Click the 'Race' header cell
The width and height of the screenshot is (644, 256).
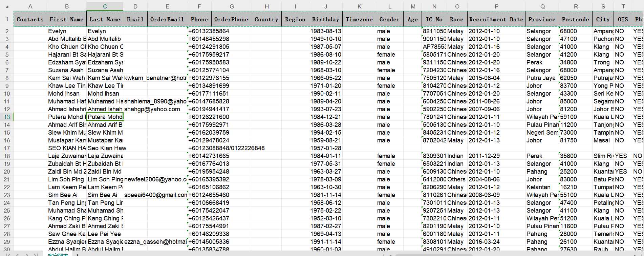tap(457, 19)
